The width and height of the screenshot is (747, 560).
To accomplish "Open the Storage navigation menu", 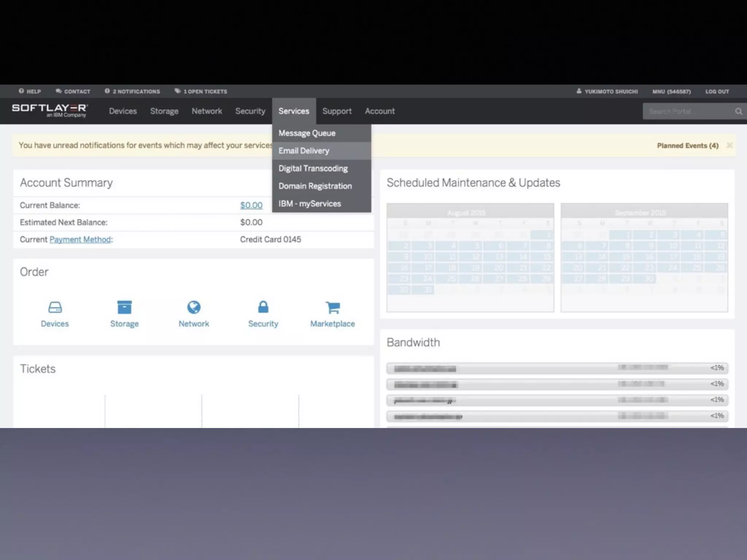I will (164, 111).
